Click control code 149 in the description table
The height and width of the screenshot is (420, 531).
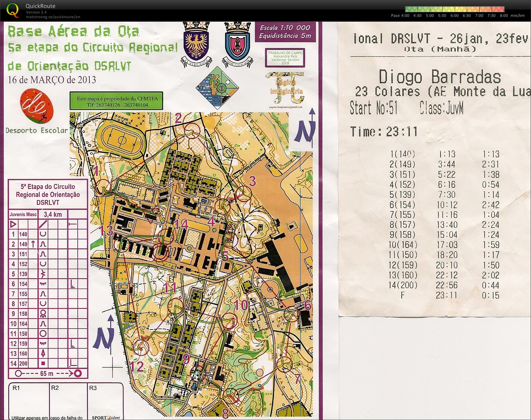23,244
